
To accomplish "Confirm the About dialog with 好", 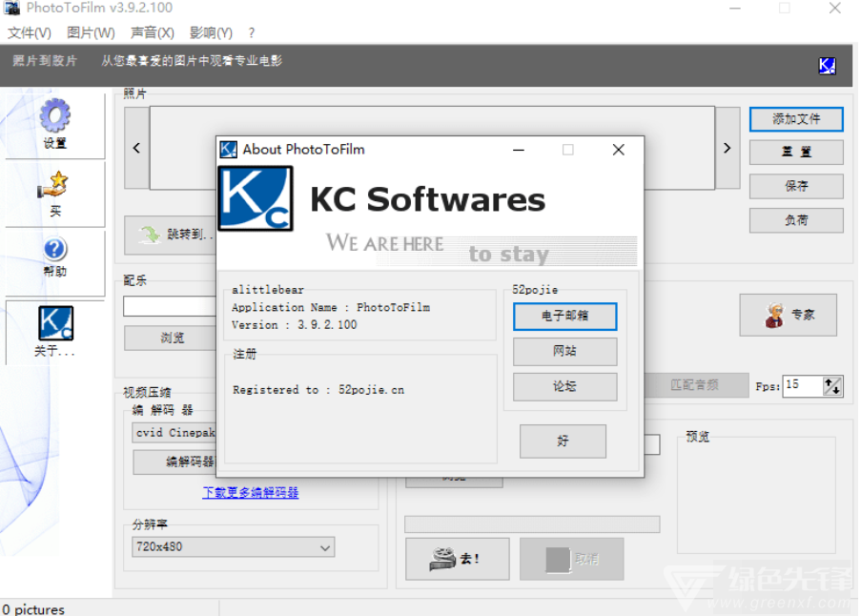I will (563, 441).
